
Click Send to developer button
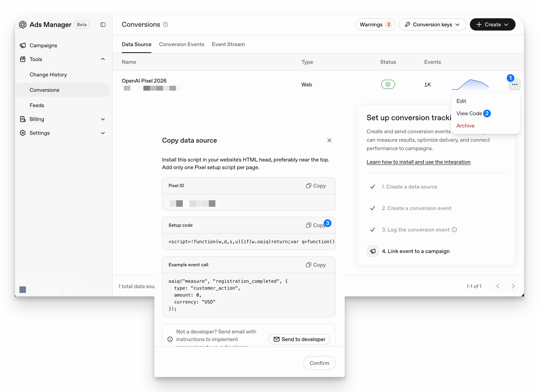coord(299,339)
